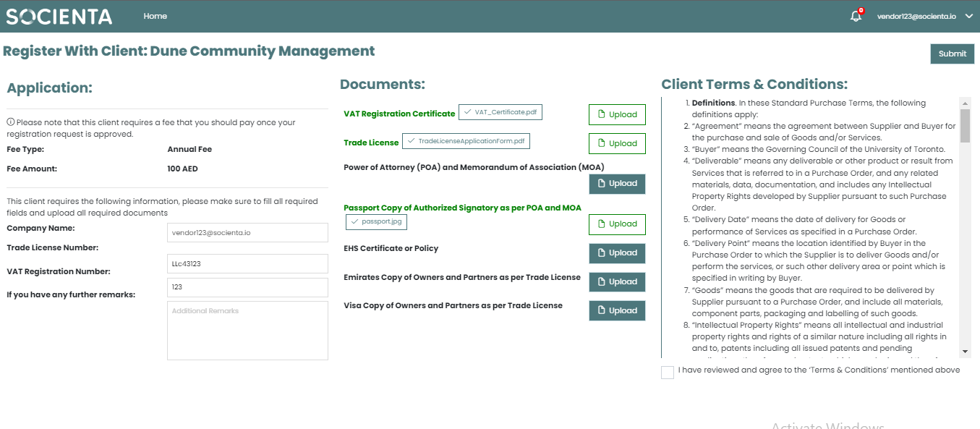The image size is (980, 429).
Task: Select the 'Annual Fee' value text
Action: click(x=189, y=149)
